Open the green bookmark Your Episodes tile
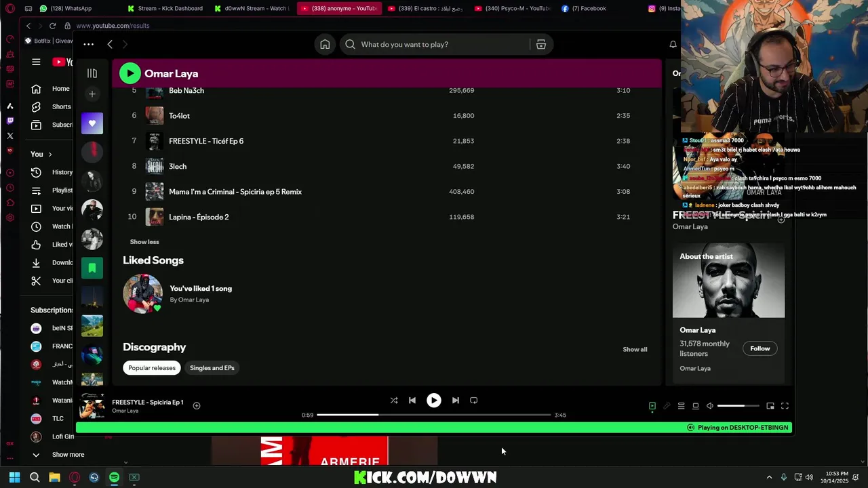This screenshot has width=868, height=488. click(92, 268)
